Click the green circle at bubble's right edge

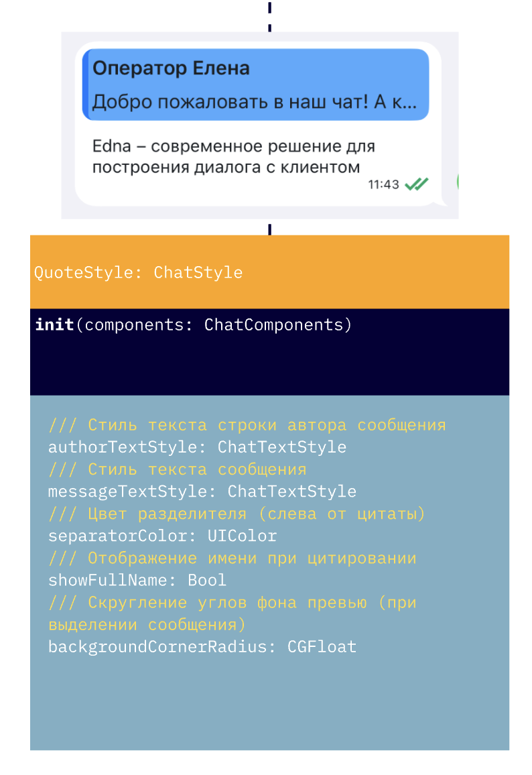coord(458,181)
